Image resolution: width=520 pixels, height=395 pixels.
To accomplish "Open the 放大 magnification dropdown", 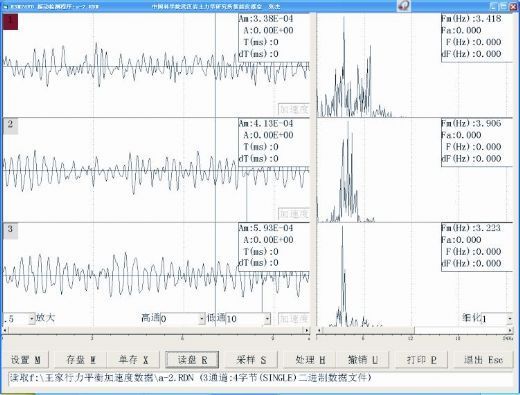I will [32, 319].
